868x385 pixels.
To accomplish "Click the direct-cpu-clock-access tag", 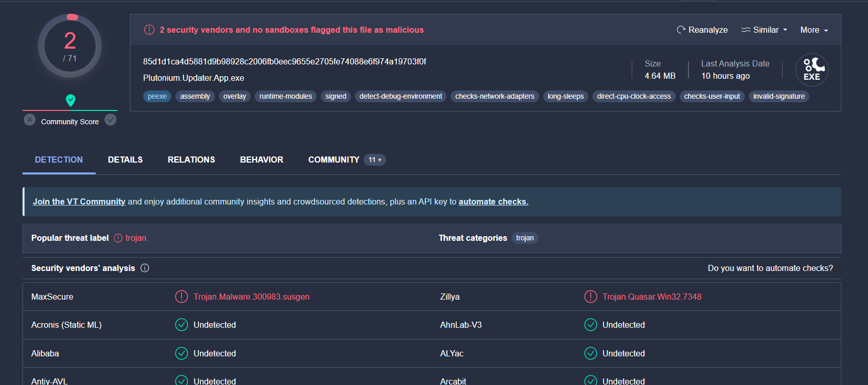I will pos(634,96).
